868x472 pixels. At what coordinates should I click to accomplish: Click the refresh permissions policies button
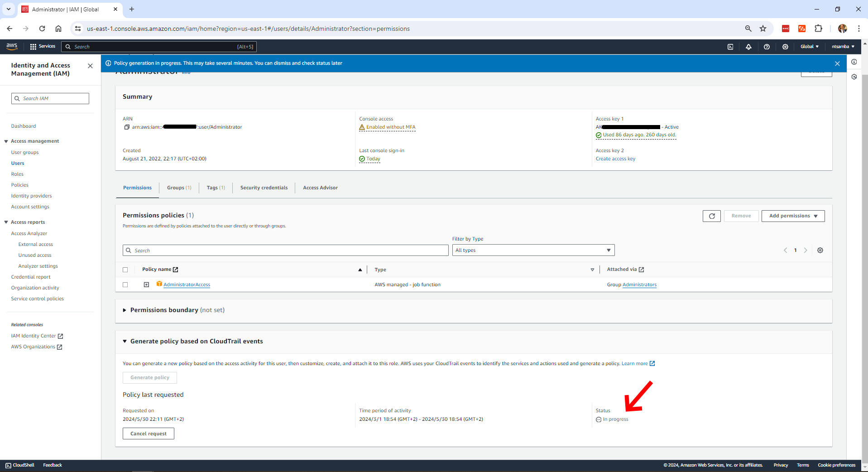click(711, 216)
